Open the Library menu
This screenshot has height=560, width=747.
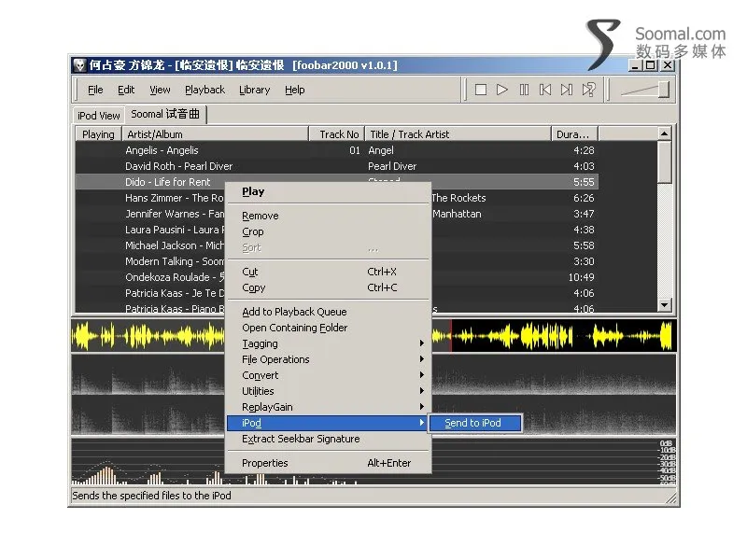click(x=254, y=90)
